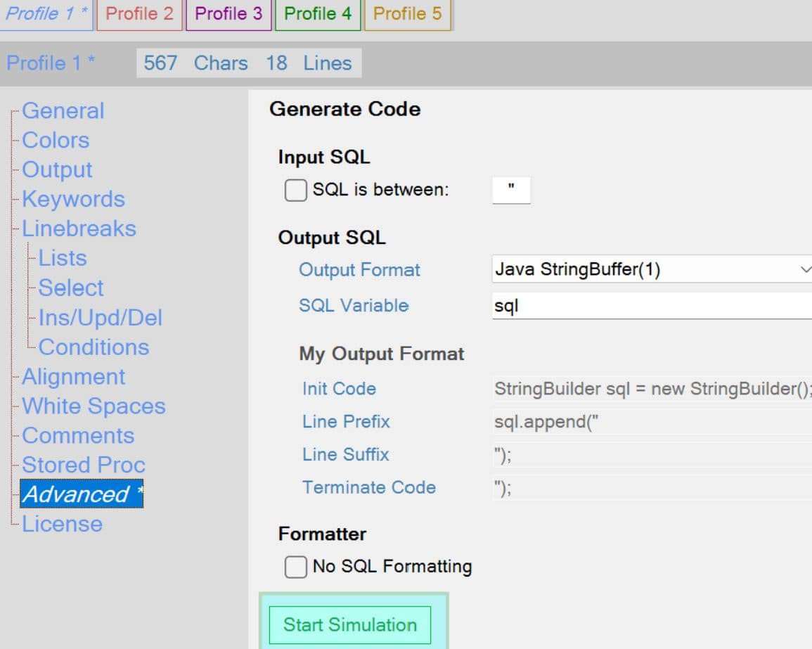812x649 pixels.
Task: Select the green Profile 4 tab
Action: (x=318, y=15)
